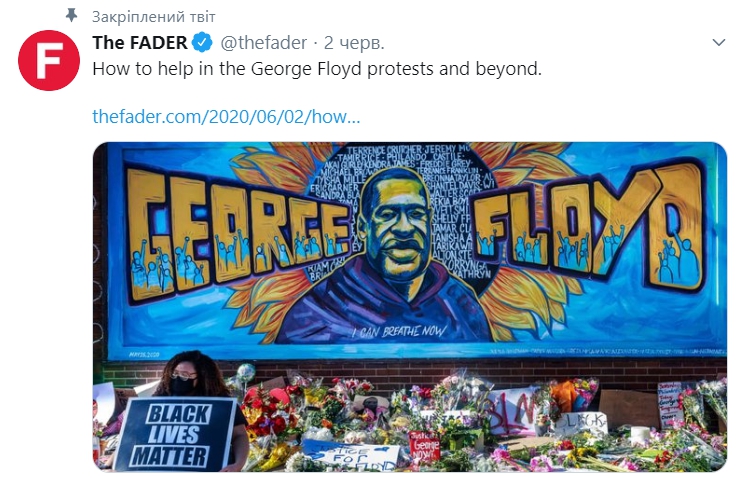
Task: Click the @thefader handle
Action: click(263, 43)
